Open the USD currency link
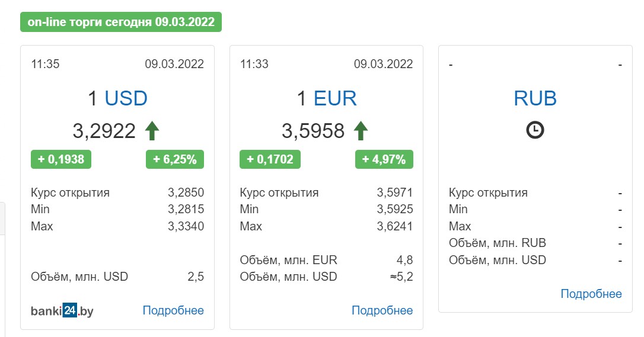This screenshot has width=644, height=337. click(x=126, y=98)
